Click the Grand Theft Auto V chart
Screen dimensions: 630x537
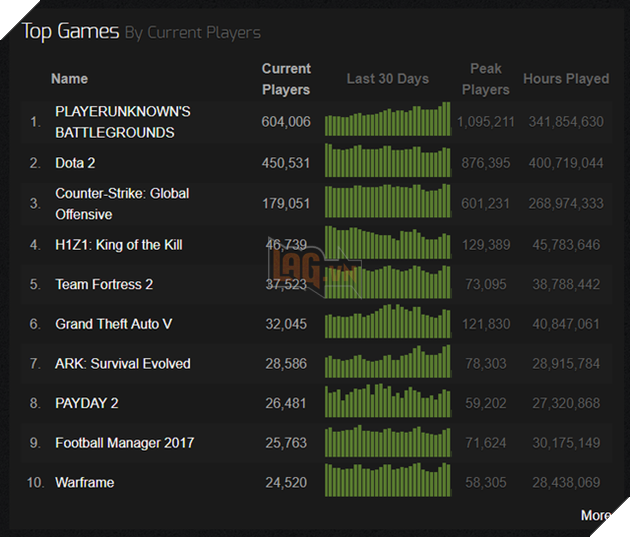click(388, 321)
